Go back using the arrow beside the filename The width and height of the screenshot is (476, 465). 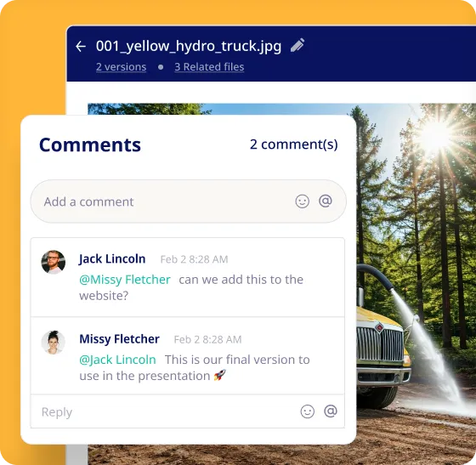[x=81, y=47]
